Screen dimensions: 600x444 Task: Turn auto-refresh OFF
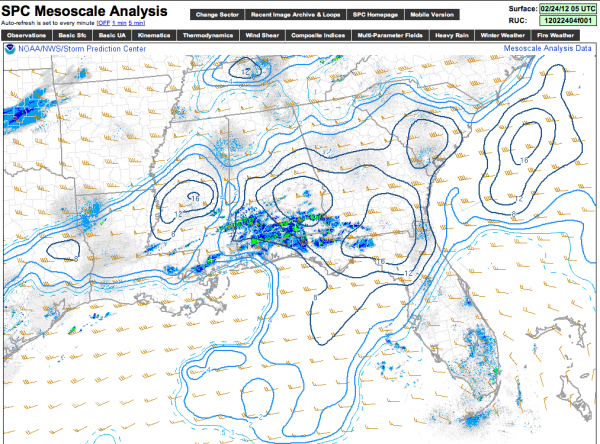(x=104, y=23)
